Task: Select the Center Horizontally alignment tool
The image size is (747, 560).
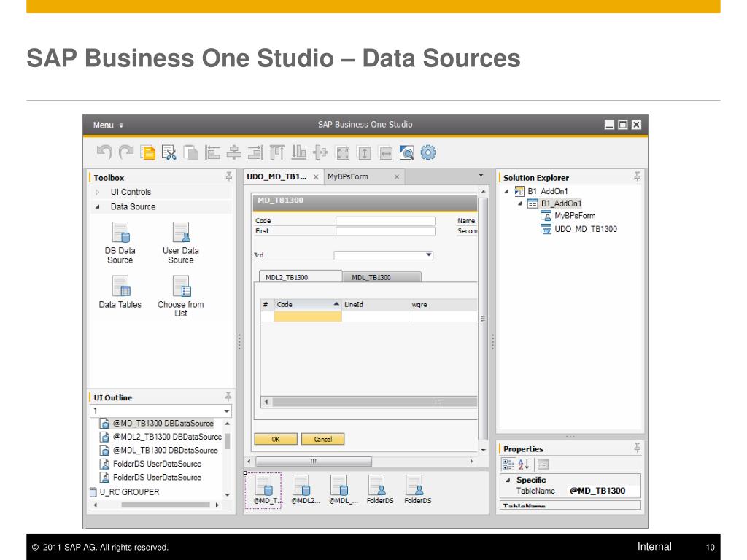Action: (x=234, y=152)
